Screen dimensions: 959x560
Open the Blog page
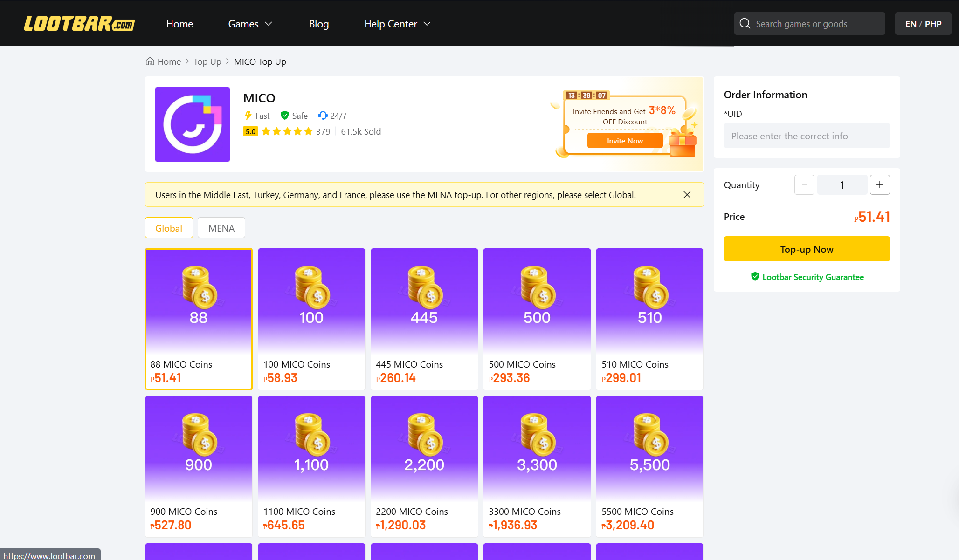319,24
